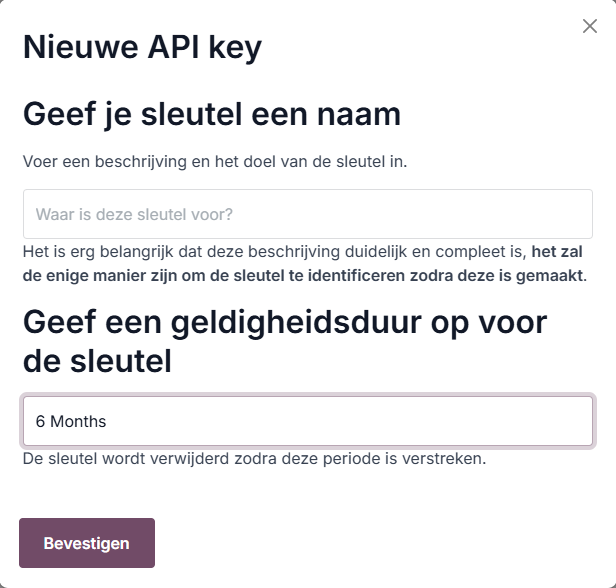Click the "De sleutel wordt verwijderd" hint

click(254, 459)
